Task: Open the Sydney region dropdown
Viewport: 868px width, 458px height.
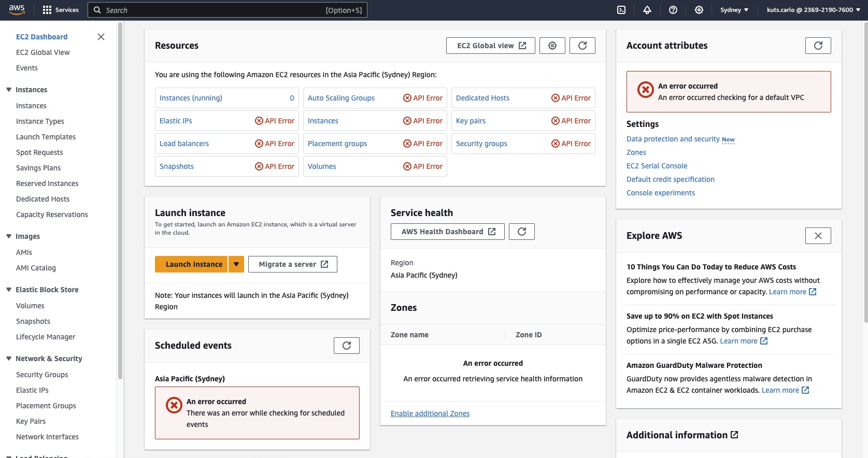Action: coord(734,10)
